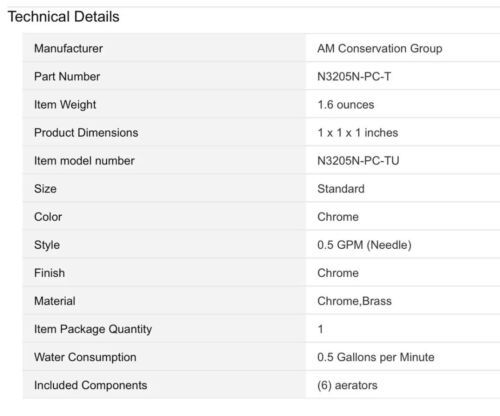Click the (6) aerators value

347,385
